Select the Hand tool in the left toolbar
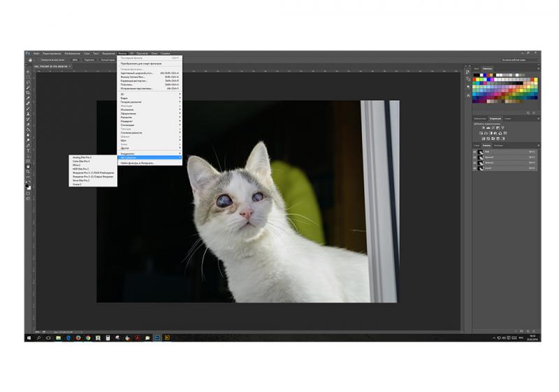The image size is (559, 392). tap(28, 166)
